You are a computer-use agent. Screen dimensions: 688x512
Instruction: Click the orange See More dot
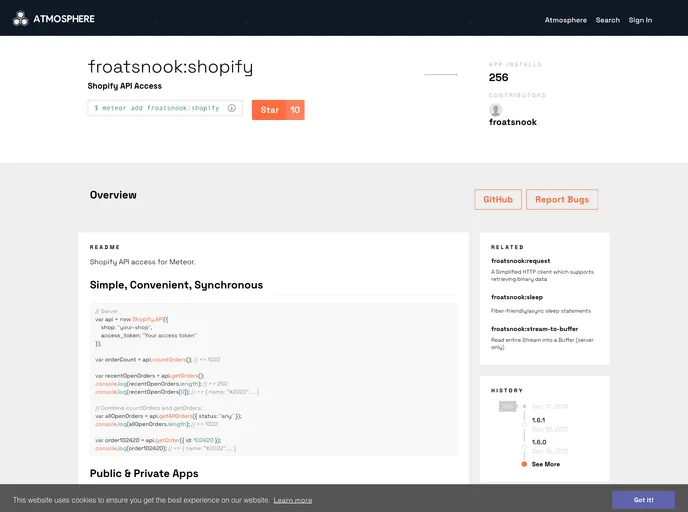pos(524,464)
